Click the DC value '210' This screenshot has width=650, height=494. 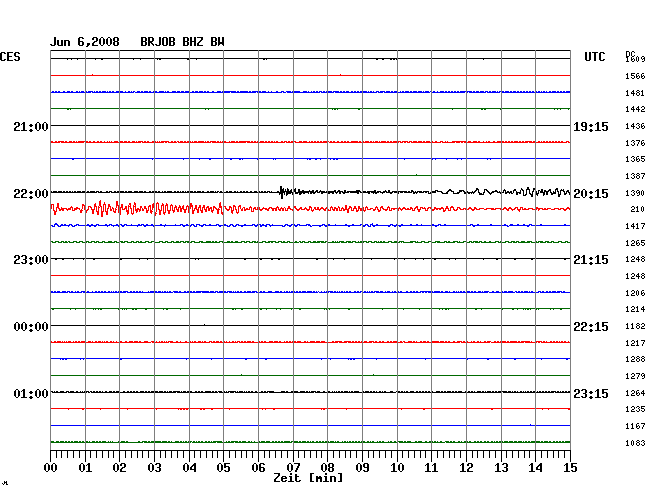point(638,209)
